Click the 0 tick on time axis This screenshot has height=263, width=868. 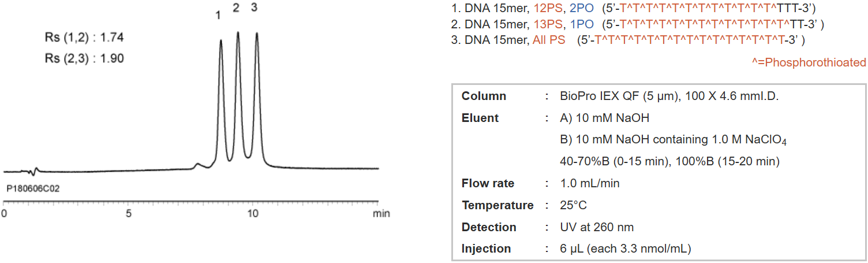coord(5,214)
